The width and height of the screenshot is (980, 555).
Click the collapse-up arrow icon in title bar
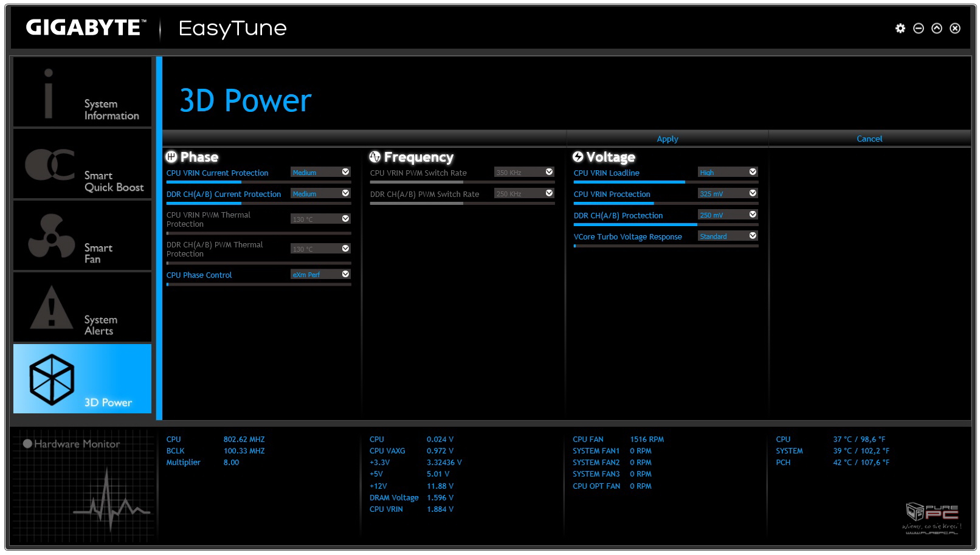(937, 29)
